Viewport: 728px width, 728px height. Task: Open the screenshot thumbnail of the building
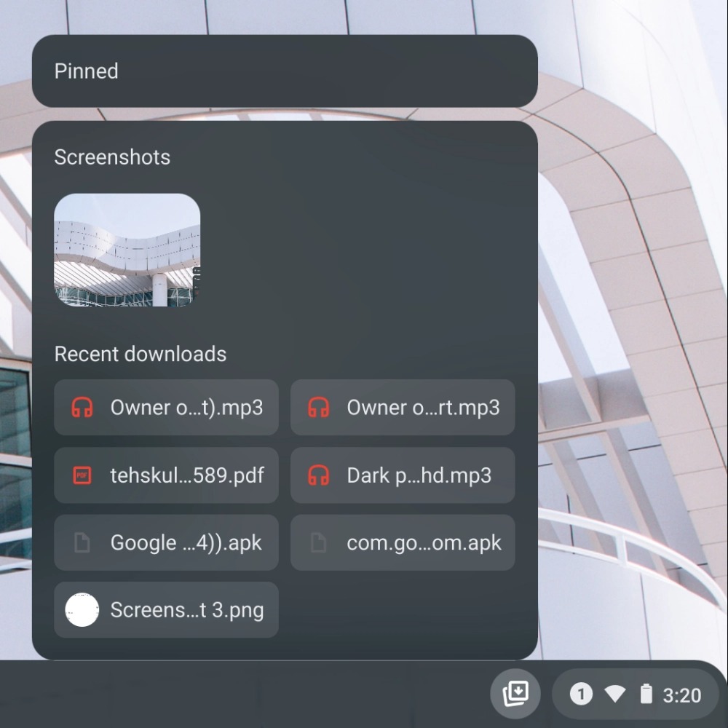(127, 250)
